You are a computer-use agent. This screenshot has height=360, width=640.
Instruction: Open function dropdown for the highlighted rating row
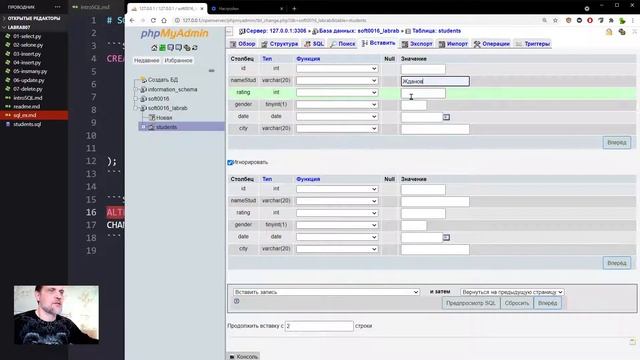click(x=337, y=93)
